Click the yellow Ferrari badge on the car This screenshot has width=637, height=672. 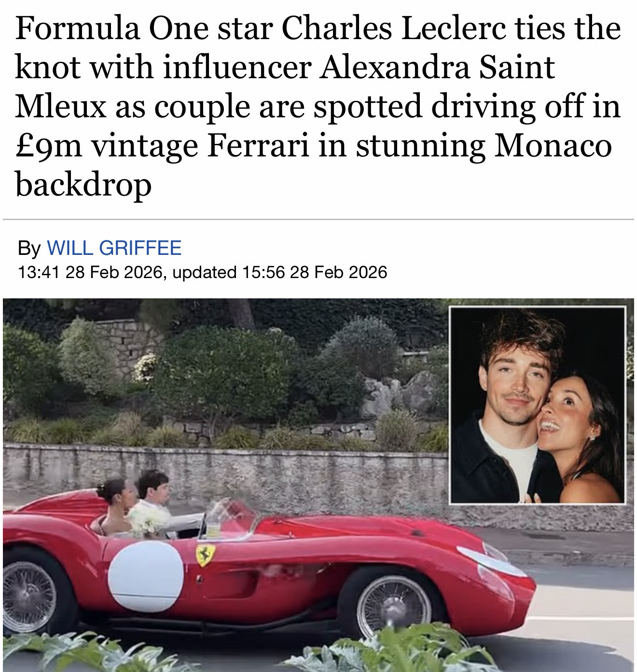point(206,554)
